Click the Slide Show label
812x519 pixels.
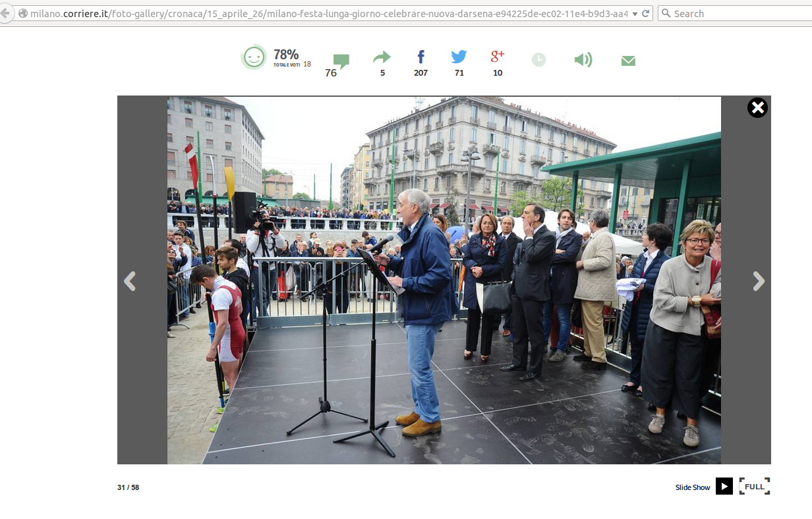pyautogui.click(x=693, y=487)
